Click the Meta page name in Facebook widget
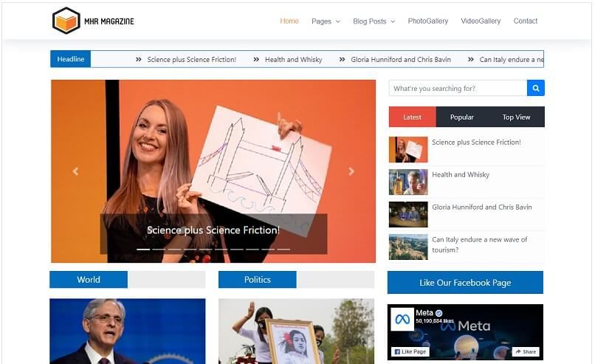The width and height of the screenshot is (595, 364). (x=424, y=313)
